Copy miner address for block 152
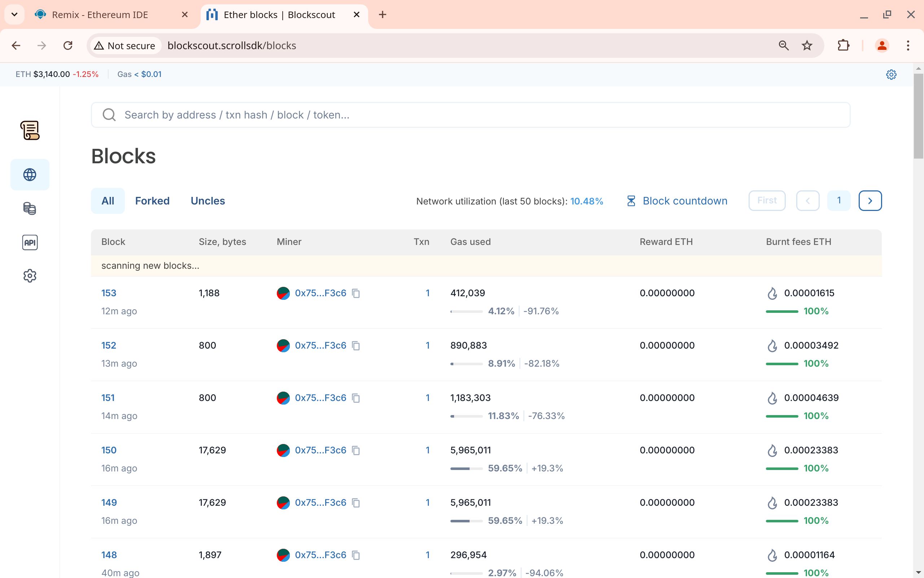The width and height of the screenshot is (924, 578). coord(356,346)
